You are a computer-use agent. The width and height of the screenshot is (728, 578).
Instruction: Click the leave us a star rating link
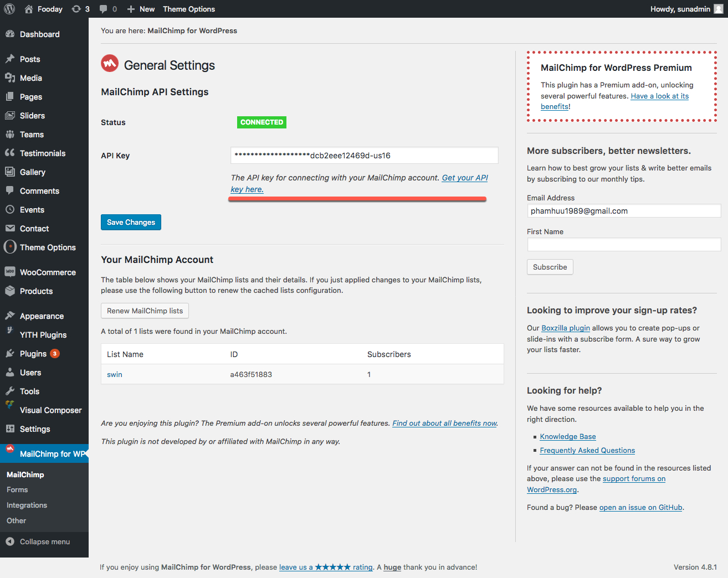(326, 567)
